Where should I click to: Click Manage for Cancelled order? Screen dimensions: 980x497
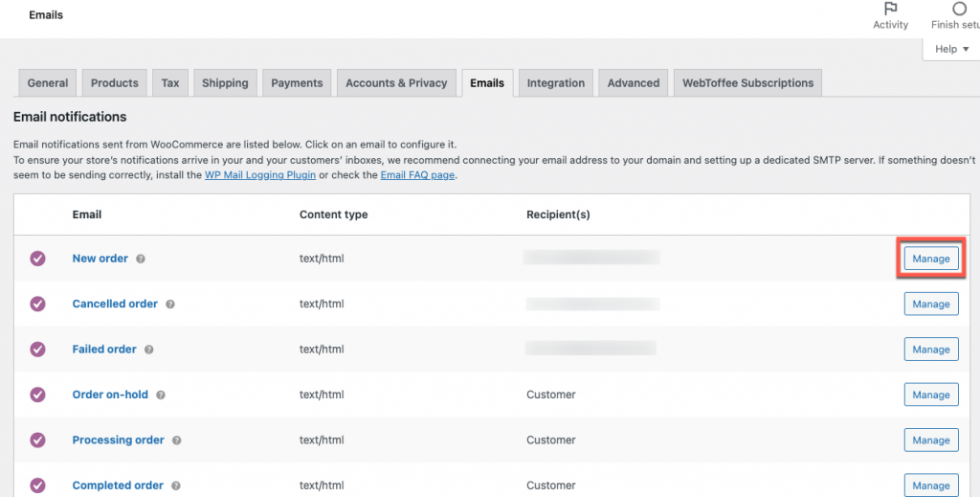tap(931, 304)
